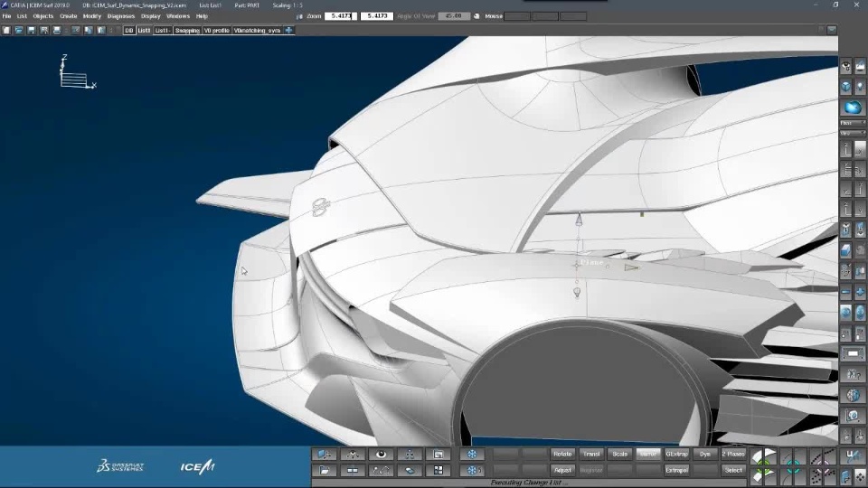Click the light bulb handle below Plane

pyautogui.click(x=577, y=292)
